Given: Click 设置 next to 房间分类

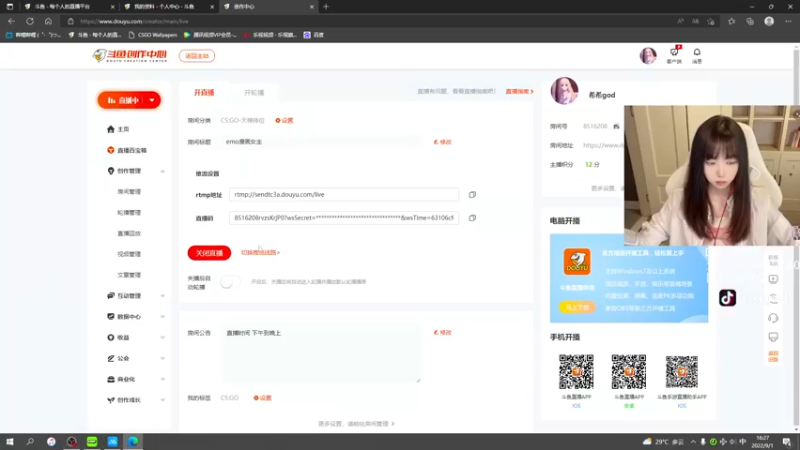Looking at the screenshot, I should click(284, 120).
